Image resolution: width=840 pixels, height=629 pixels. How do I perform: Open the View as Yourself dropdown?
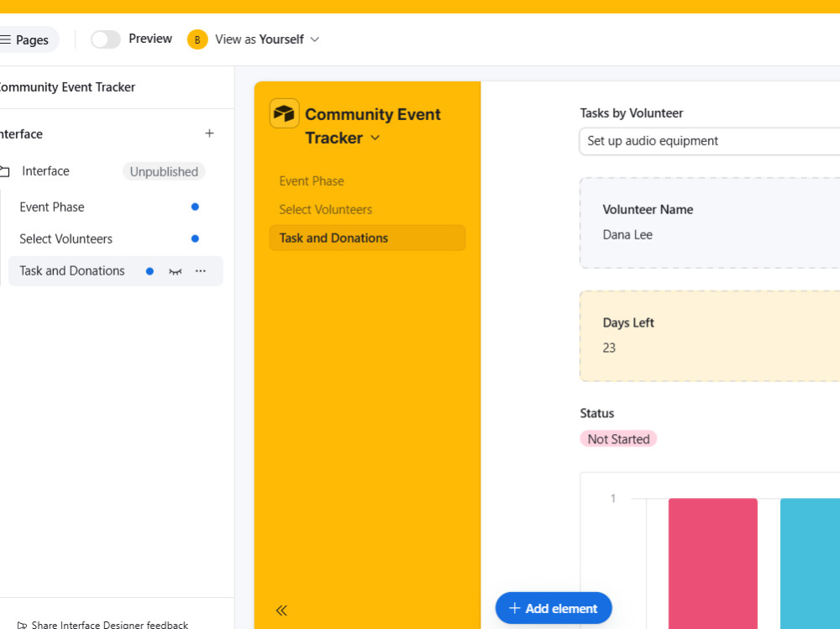tap(267, 39)
